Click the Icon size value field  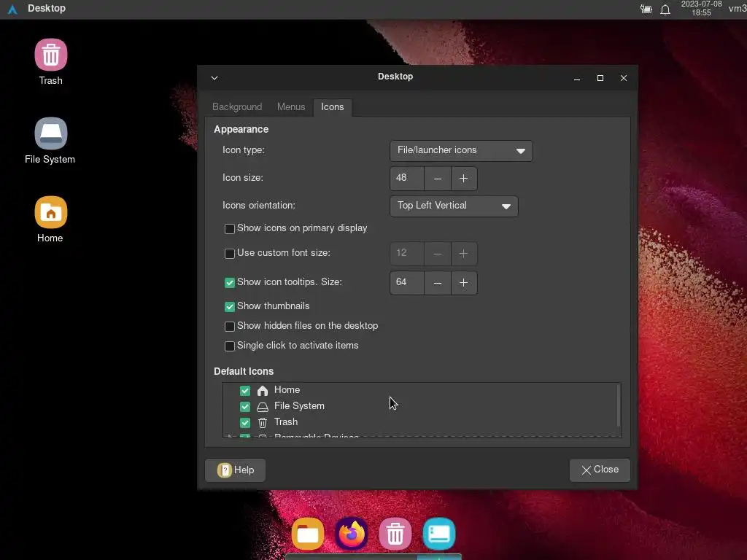coord(407,178)
